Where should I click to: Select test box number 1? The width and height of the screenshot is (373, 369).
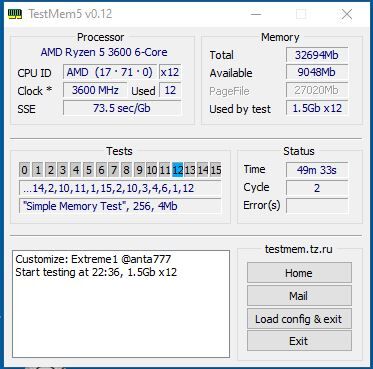point(37,170)
